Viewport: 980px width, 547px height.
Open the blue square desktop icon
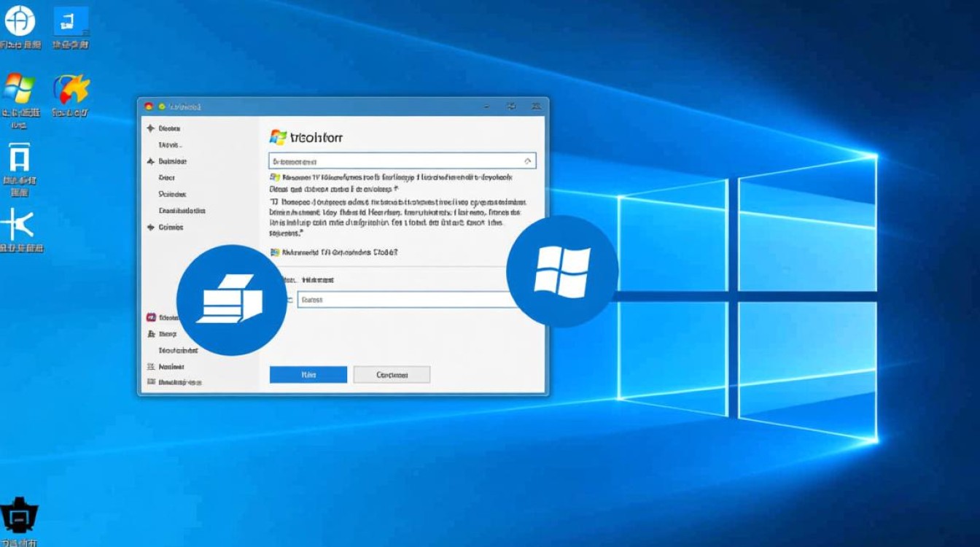71,21
